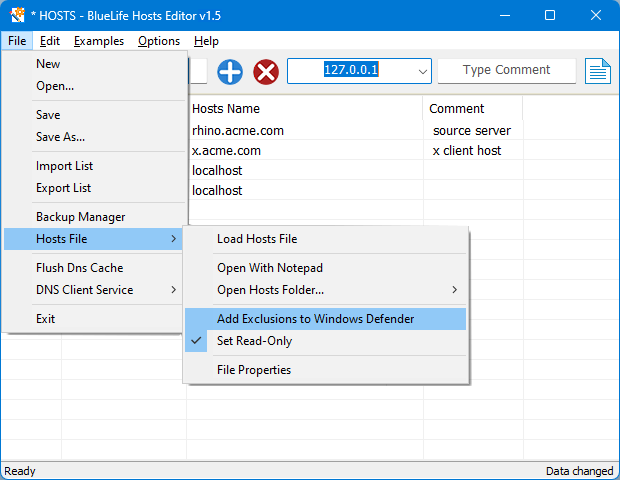Image resolution: width=620 pixels, height=480 pixels.
Task: Select Flush Dns Cache
Action: [x=79, y=268]
